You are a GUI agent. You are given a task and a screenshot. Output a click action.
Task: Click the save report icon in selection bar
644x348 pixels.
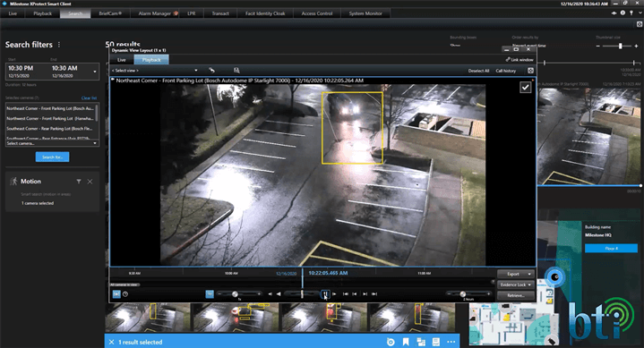436,342
